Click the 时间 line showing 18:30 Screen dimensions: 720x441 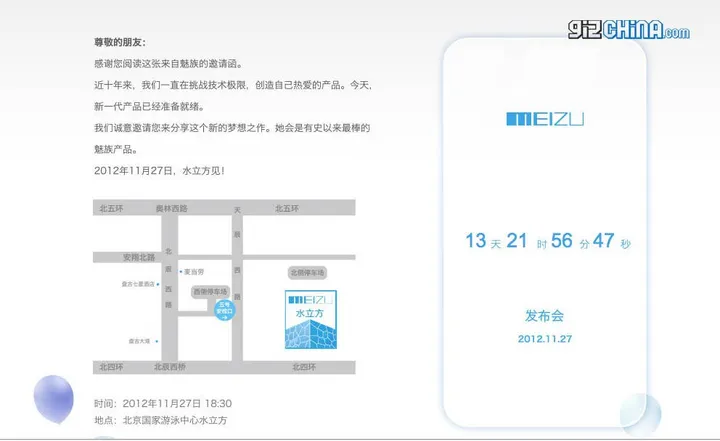click(x=163, y=404)
